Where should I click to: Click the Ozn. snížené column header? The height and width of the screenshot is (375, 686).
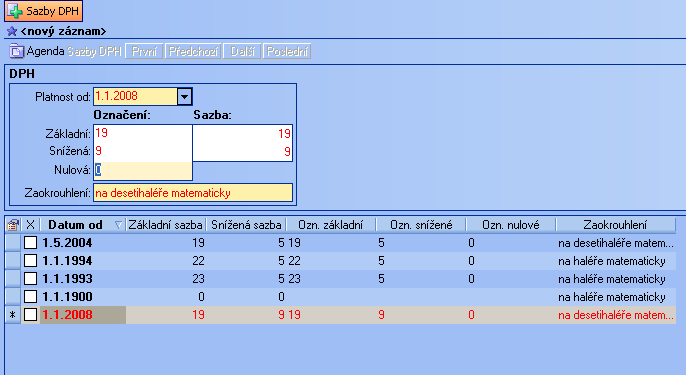coord(421,225)
